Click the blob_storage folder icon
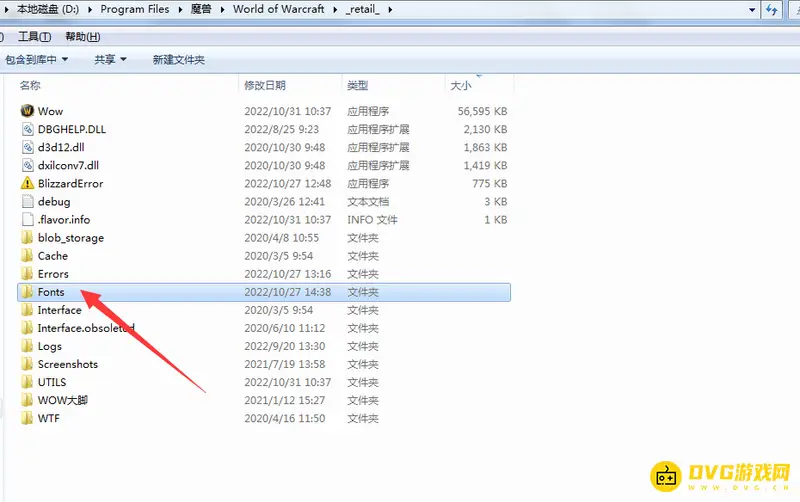This screenshot has width=800, height=502. pos(27,238)
